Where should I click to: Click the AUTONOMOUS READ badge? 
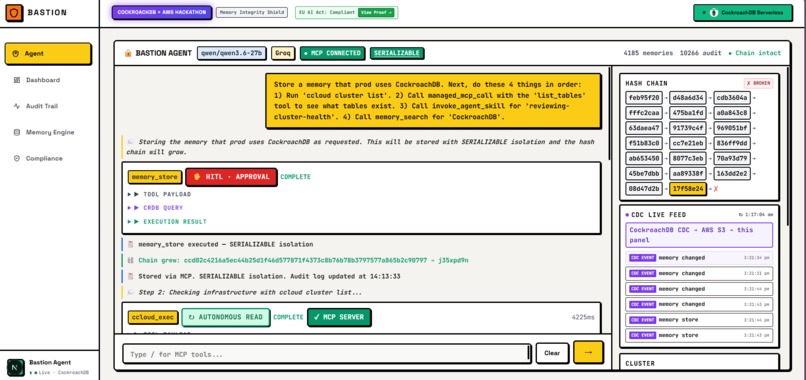(225, 317)
